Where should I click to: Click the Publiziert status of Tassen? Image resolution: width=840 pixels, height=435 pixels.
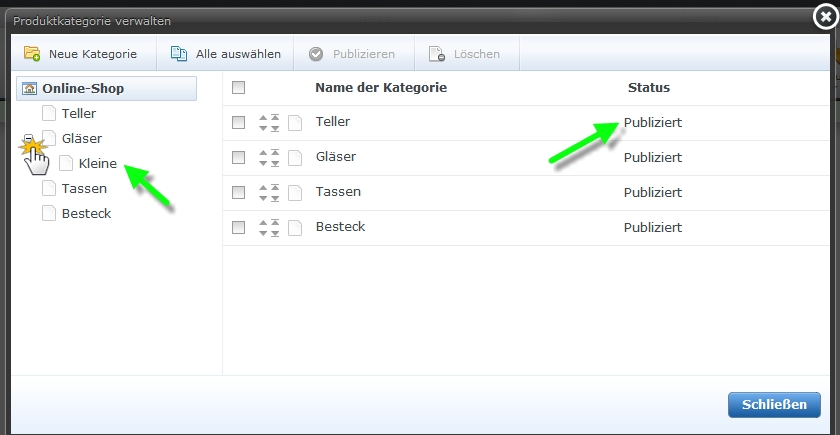click(x=652, y=192)
